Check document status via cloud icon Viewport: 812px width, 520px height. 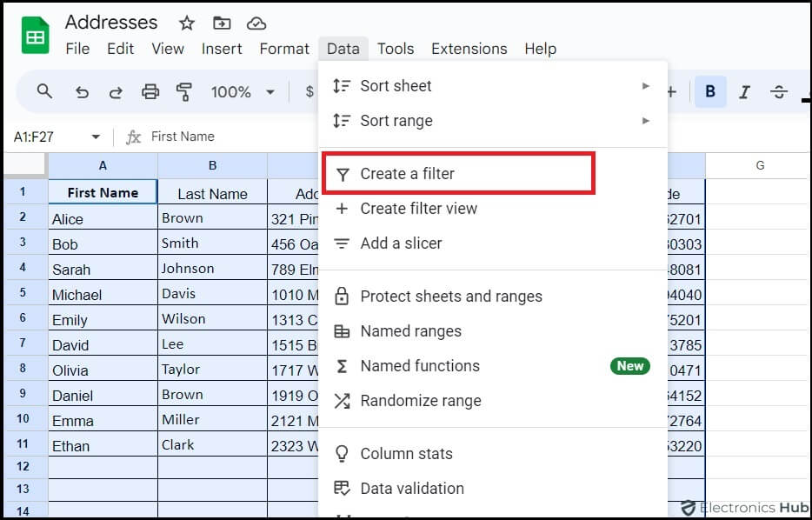point(256,23)
